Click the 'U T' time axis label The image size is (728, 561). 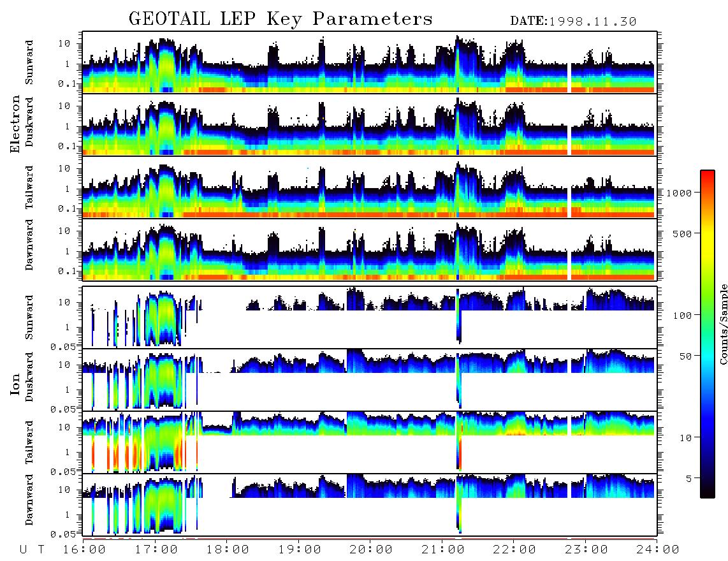tap(32, 550)
